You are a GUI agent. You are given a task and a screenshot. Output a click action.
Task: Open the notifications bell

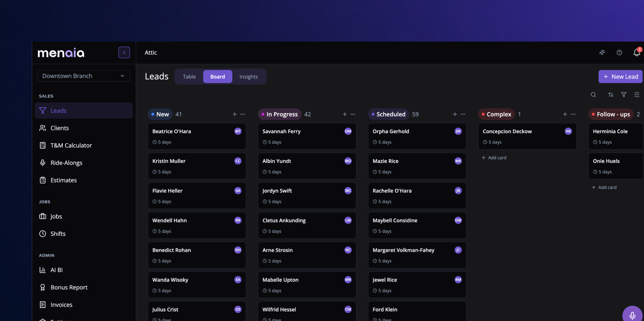coord(637,53)
